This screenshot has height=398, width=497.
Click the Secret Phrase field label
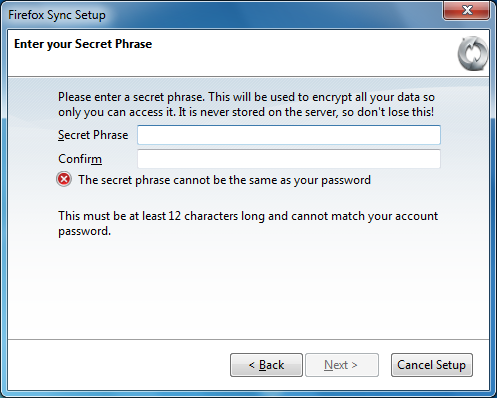pos(93,135)
